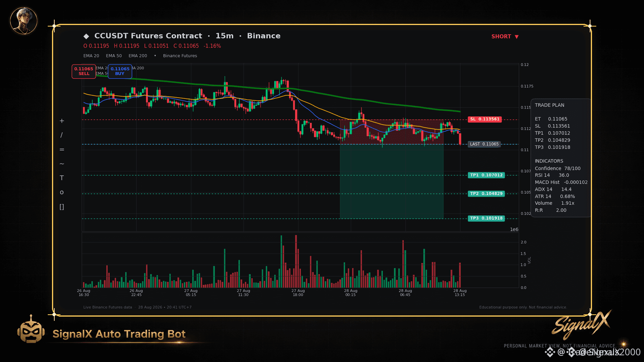Click the INDICATORS section heading
Viewport: 644px width, 362px height.
[x=549, y=161]
